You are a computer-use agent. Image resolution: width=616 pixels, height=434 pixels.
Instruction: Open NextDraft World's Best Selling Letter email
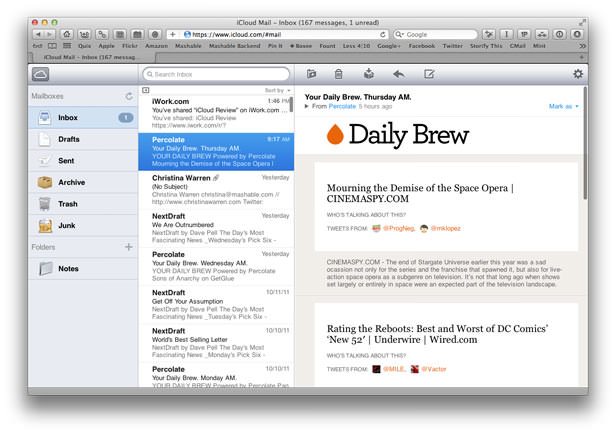(x=216, y=343)
